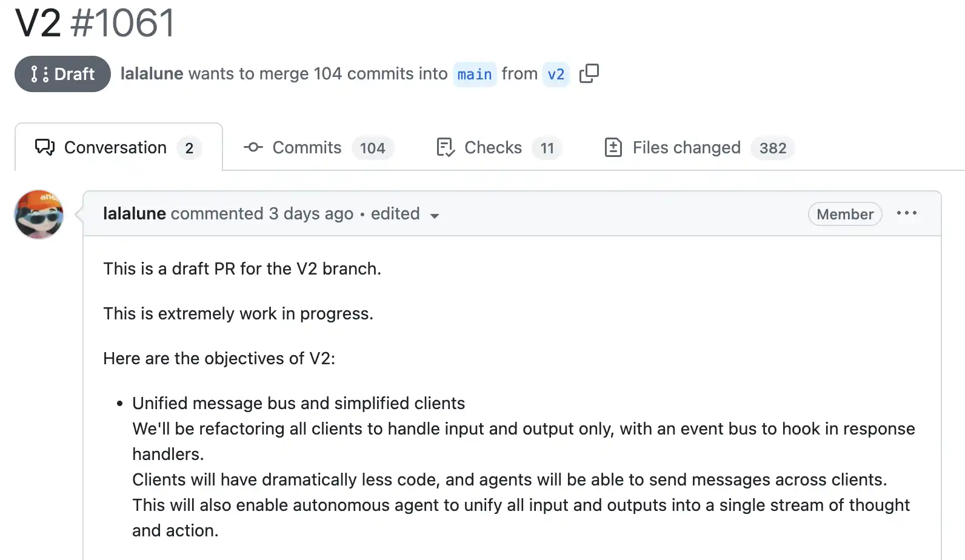Image resolution: width=965 pixels, height=560 pixels.
Task: Open the main base branch link
Action: point(475,74)
